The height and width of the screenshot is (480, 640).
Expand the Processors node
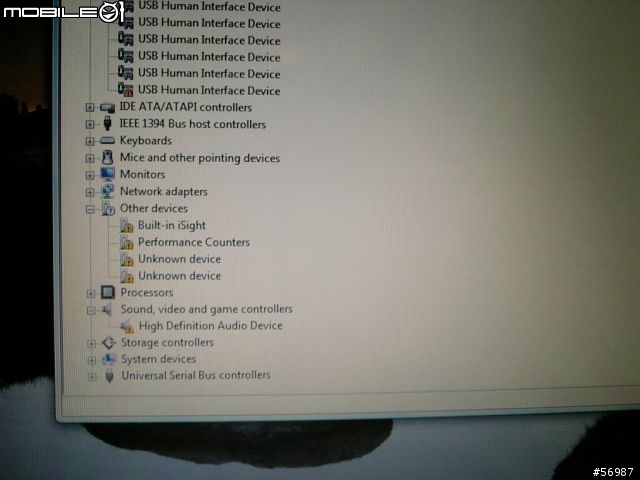(x=91, y=293)
